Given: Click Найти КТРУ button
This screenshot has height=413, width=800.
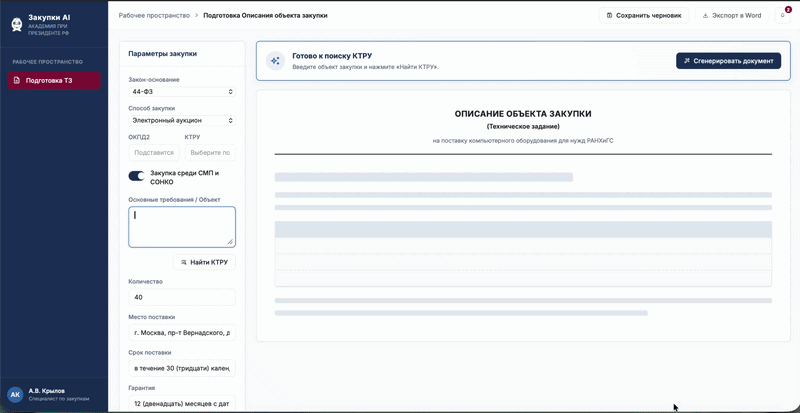Looking at the screenshot, I should coord(205,262).
